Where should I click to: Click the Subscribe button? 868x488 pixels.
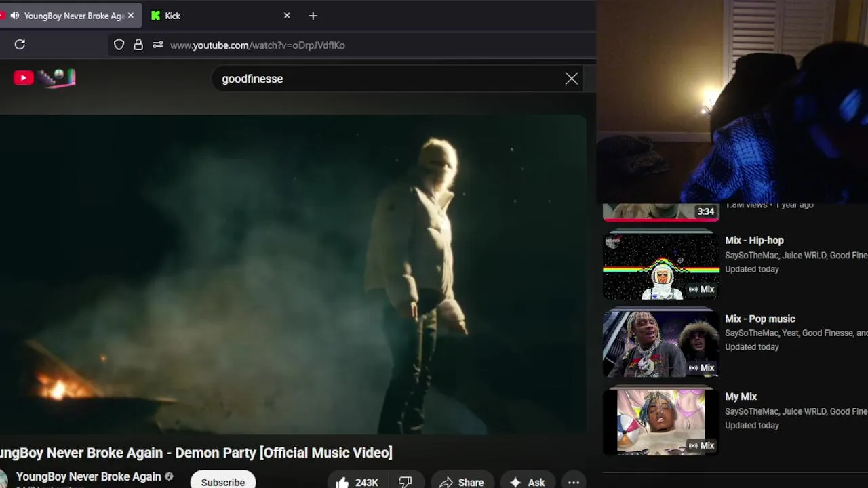[x=222, y=481]
